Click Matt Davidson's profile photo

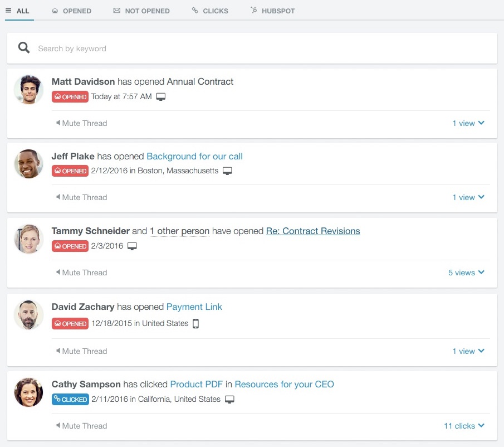[x=28, y=89]
